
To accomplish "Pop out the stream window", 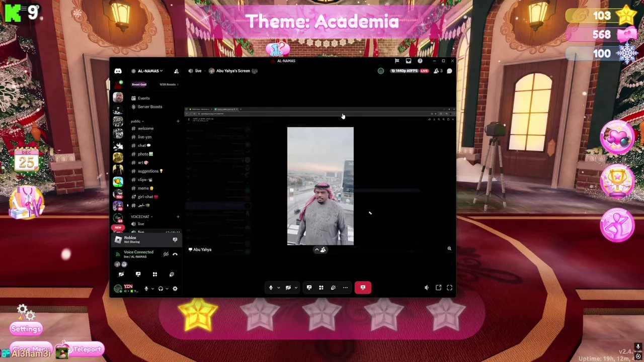I will click(438, 288).
